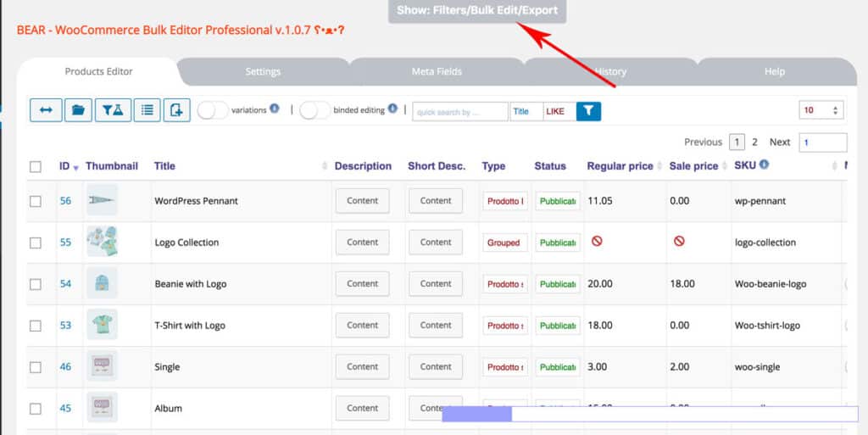Click the info icon next to binded editing
This screenshot has height=435, width=868.
click(x=392, y=109)
